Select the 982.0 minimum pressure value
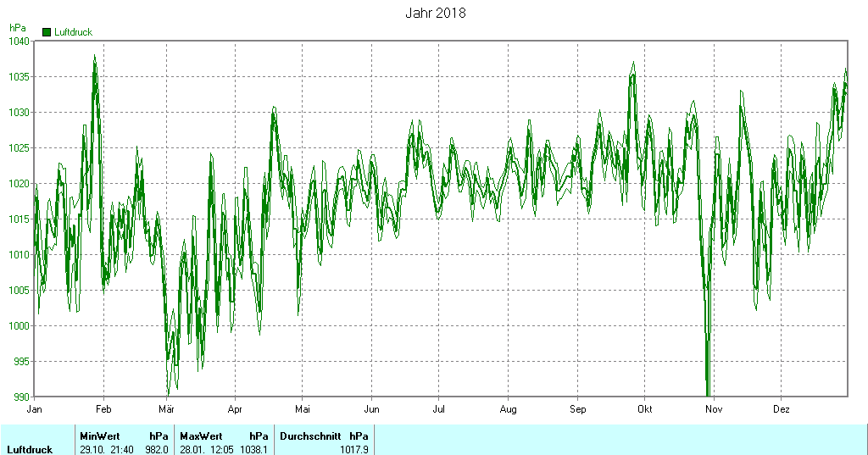Viewport: 868px width, 455px height. [x=157, y=449]
